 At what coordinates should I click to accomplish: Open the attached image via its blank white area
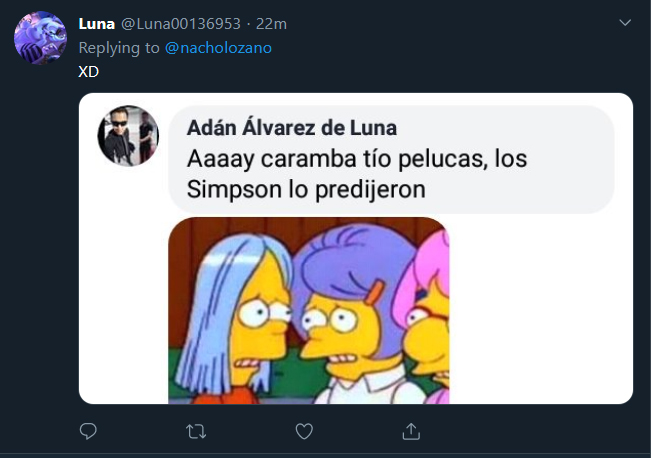540,309
